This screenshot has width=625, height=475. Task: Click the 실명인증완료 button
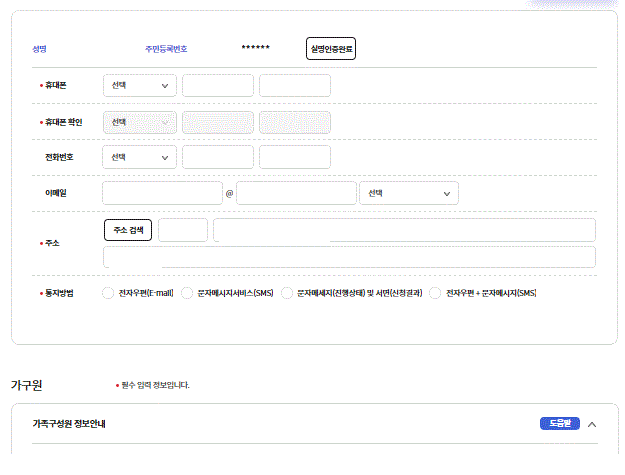click(x=330, y=49)
